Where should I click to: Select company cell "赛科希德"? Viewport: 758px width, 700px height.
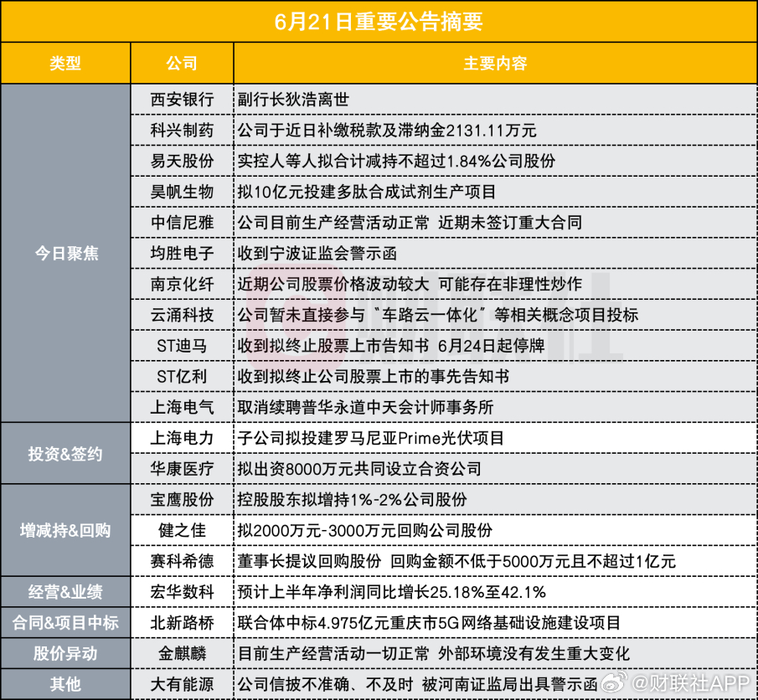(183, 561)
